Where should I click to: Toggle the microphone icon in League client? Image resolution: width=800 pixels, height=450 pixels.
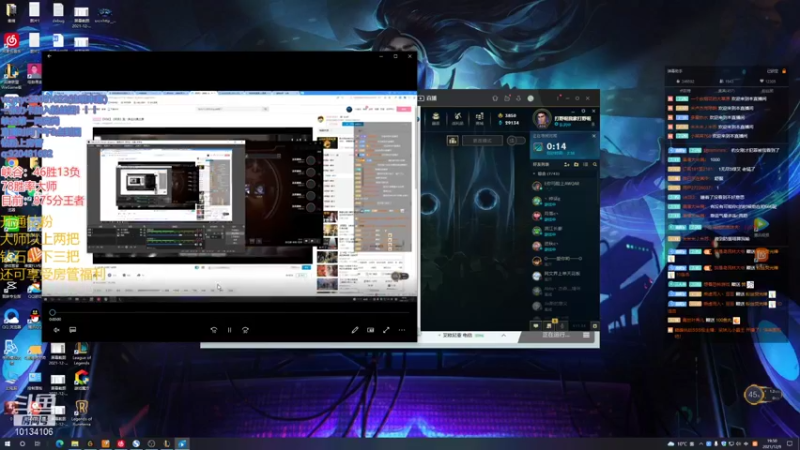[x=562, y=326]
